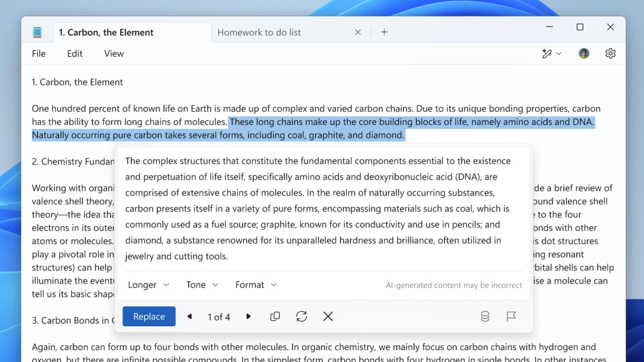
Task: Click the user profile icon in toolbar
Action: (584, 53)
